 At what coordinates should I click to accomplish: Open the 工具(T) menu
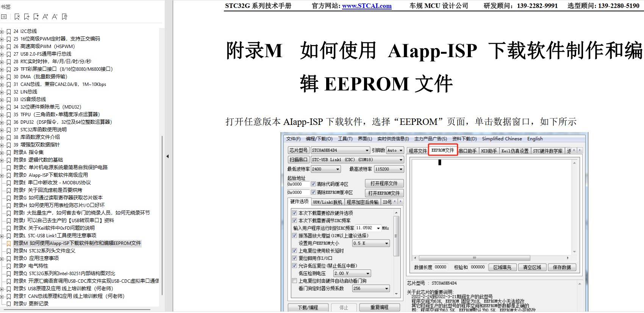tap(345, 139)
